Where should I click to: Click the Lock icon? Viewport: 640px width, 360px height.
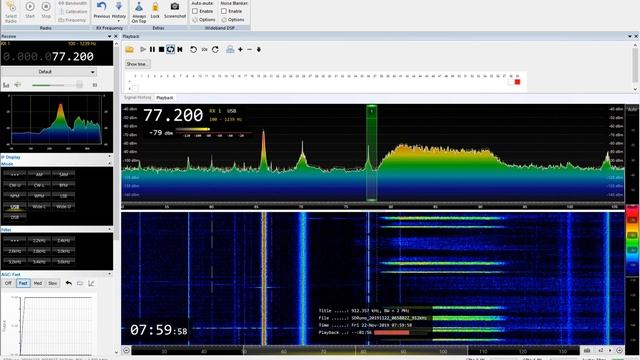click(x=155, y=10)
